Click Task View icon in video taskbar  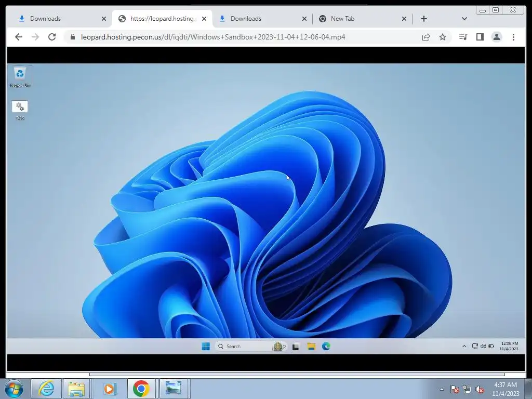[296, 347]
